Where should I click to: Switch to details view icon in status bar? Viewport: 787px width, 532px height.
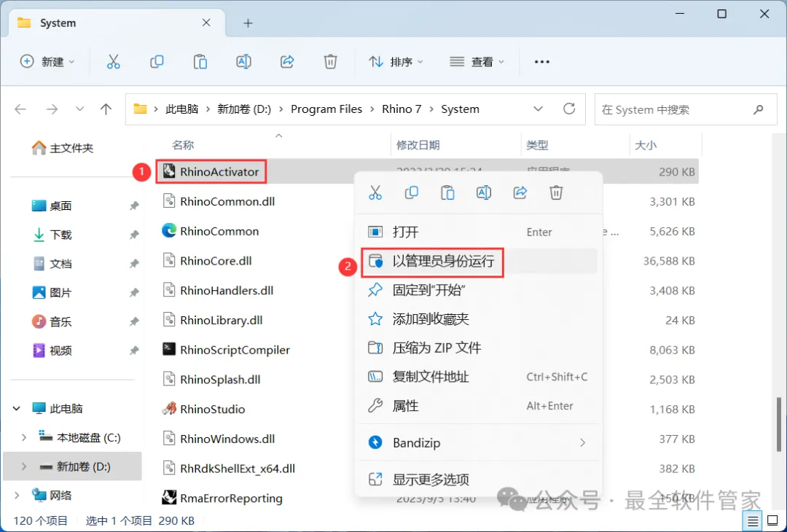coord(752,520)
